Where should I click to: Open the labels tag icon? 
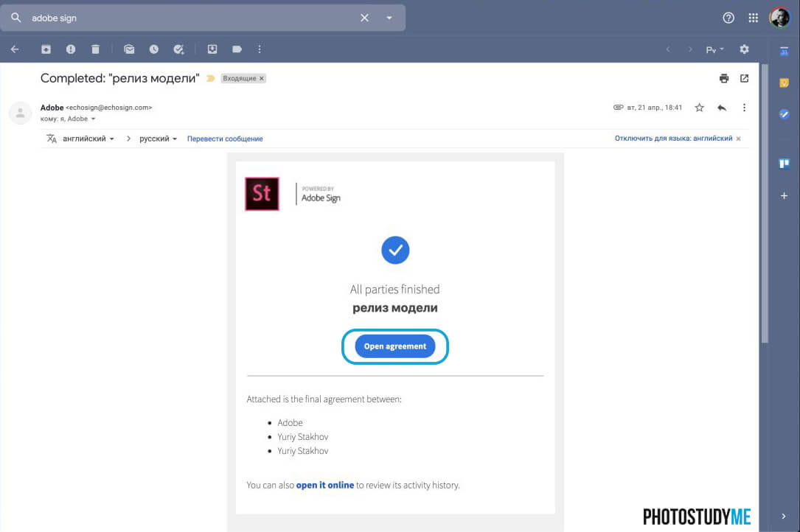237,49
